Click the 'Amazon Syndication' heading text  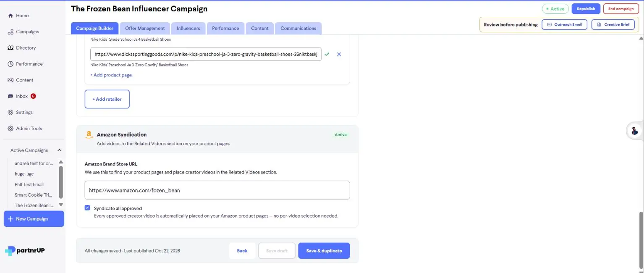tap(122, 135)
